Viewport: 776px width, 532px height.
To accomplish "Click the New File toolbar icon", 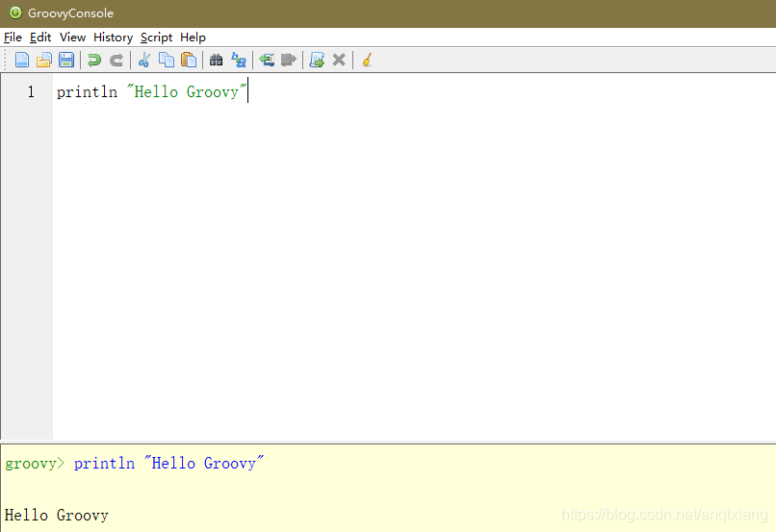I will (22, 60).
